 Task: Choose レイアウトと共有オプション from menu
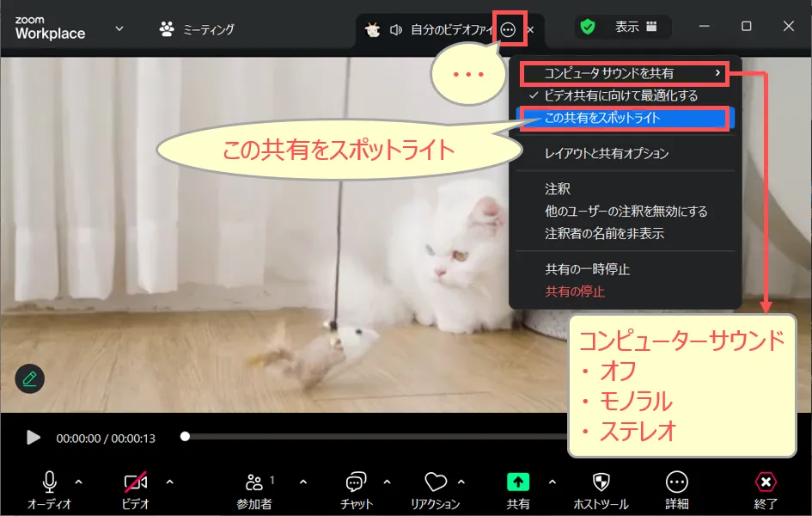606,154
